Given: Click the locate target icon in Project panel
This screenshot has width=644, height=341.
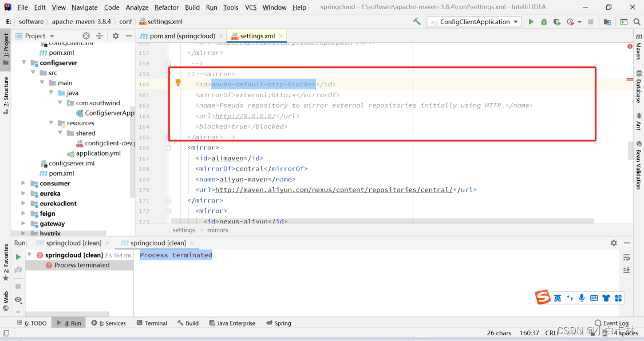Looking at the screenshot, I should [86, 35].
